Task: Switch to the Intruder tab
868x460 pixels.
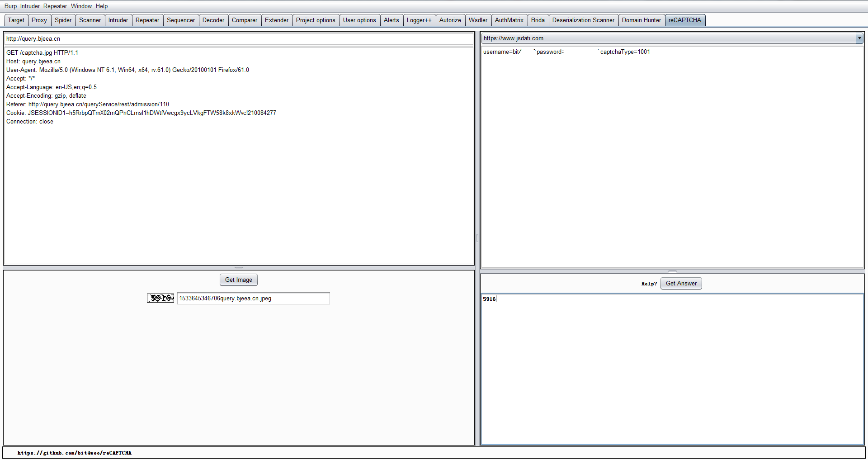Action: [118, 20]
